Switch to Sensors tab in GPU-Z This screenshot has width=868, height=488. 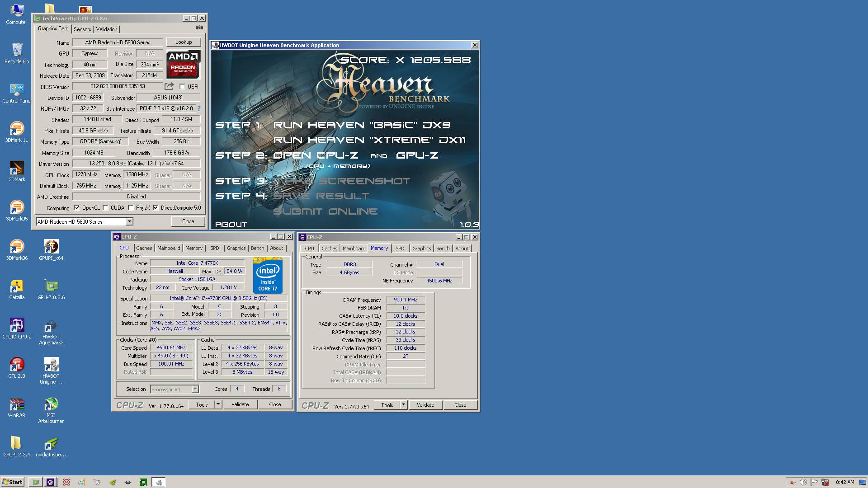point(82,29)
